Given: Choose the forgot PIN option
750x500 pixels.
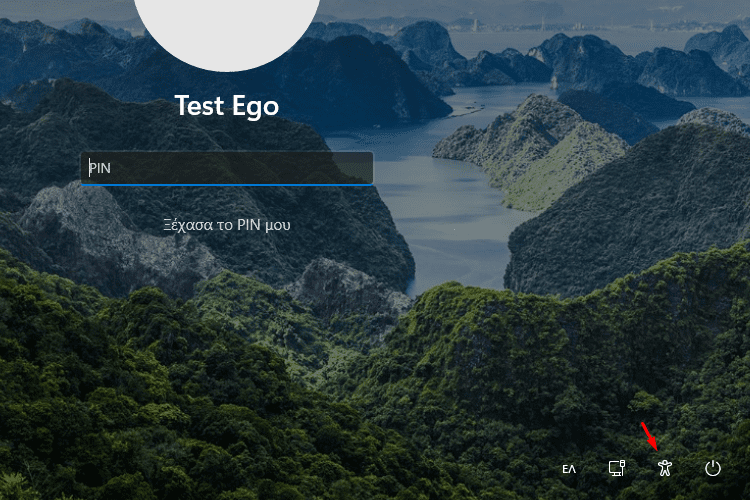Looking at the screenshot, I should (x=227, y=225).
